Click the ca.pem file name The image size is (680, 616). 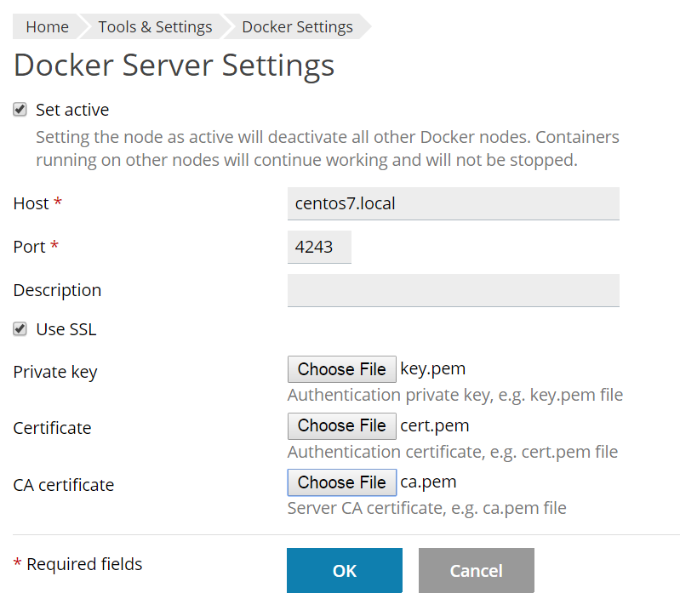(428, 482)
